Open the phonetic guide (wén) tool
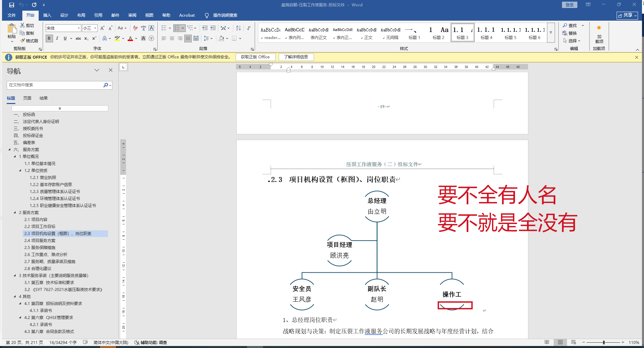The image size is (644, 348). pos(143,28)
